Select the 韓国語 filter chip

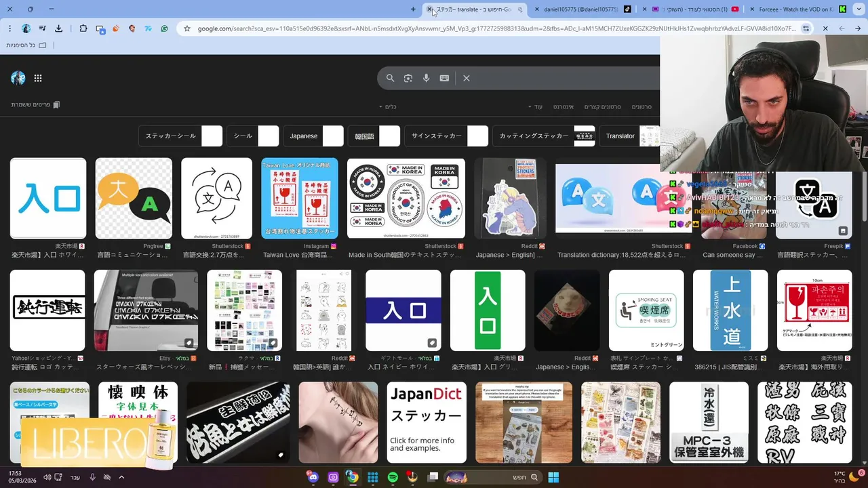click(374, 136)
